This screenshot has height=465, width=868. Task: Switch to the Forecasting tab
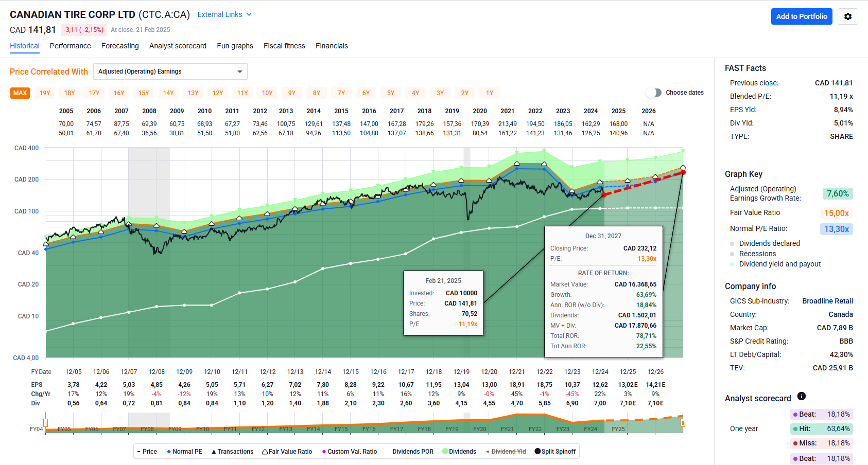[x=120, y=46]
